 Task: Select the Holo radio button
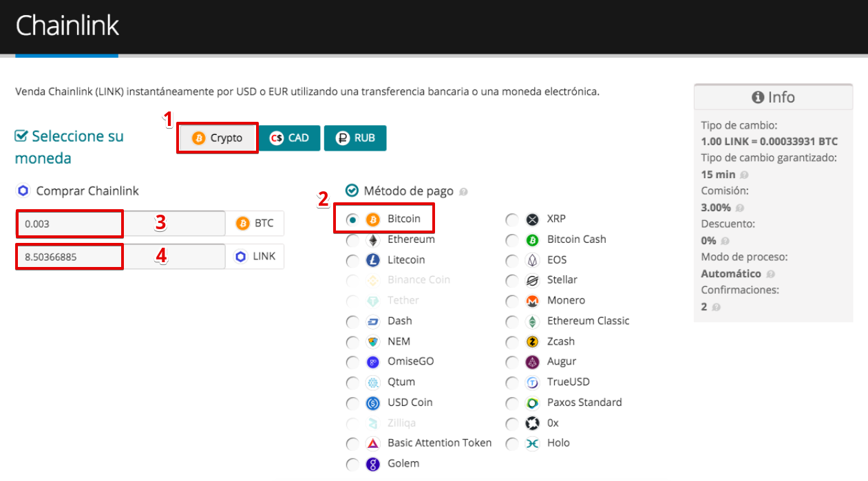coord(512,444)
